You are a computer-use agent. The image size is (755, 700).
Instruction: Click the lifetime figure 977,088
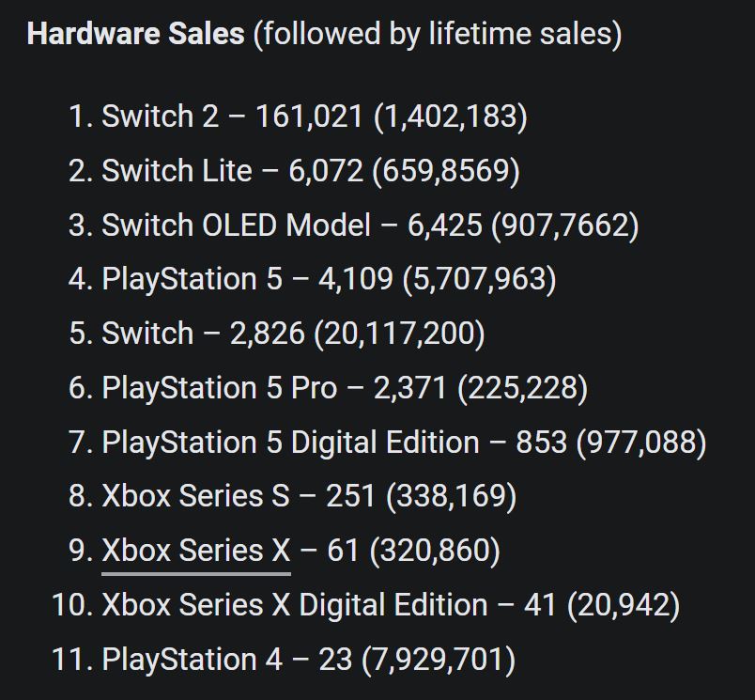(x=641, y=443)
